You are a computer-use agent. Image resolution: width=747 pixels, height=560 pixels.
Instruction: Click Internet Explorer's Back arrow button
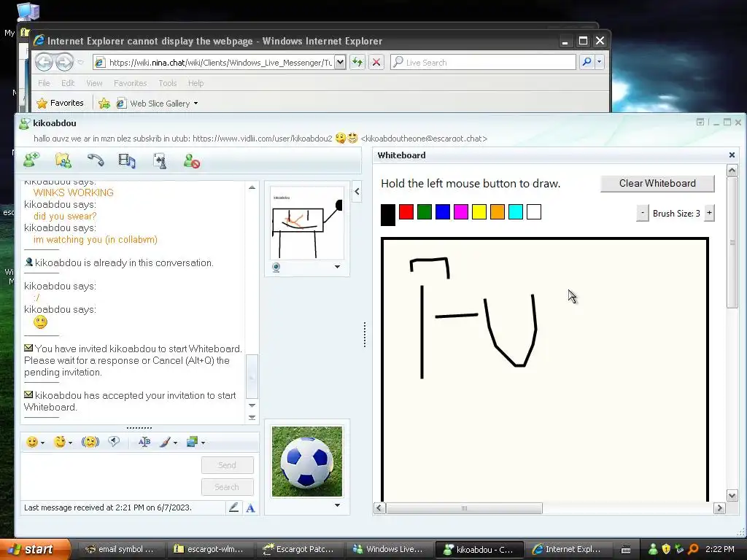coord(44,62)
